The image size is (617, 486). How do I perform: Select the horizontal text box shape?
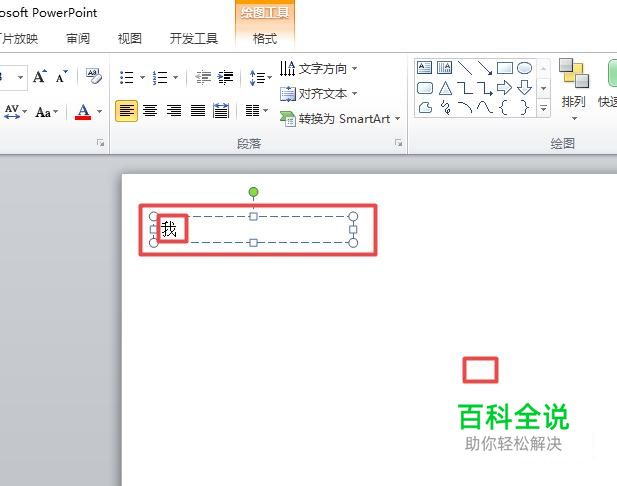424,68
